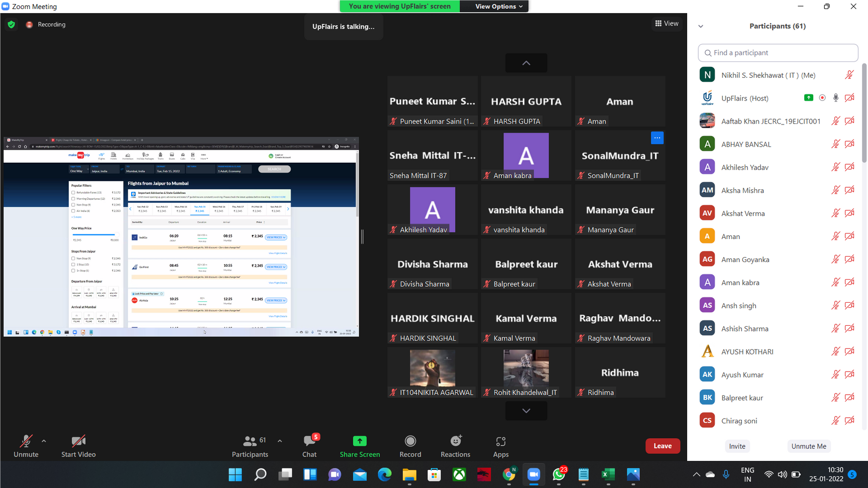This screenshot has width=868, height=488.
Task: Open the Participants icon in toolbar
Action: [250, 441]
